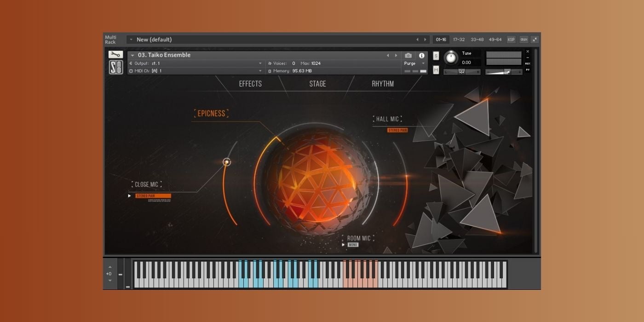Click play arrow next to Close Mic
This screenshot has width=644, height=322.
coord(130,196)
